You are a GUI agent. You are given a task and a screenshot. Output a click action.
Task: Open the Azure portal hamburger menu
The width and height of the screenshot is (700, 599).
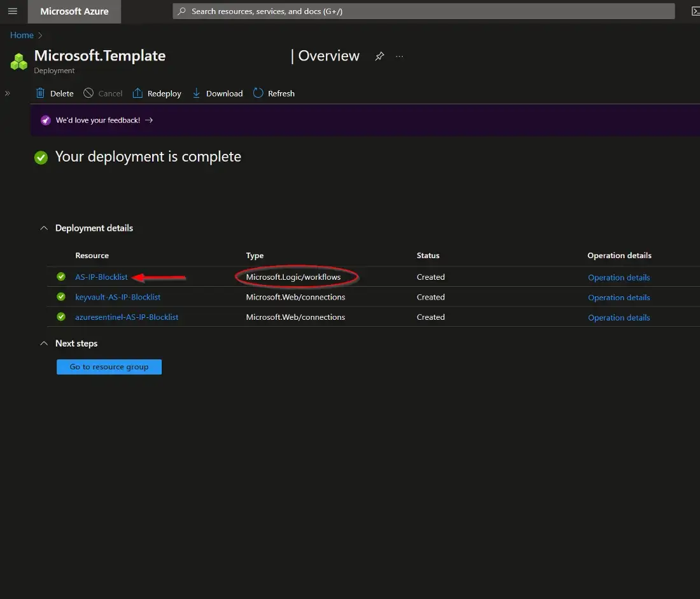[x=13, y=11]
